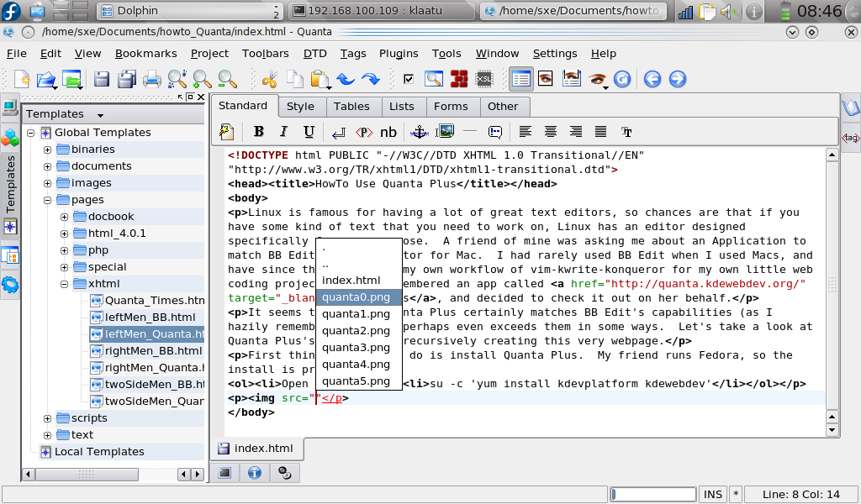This screenshot has height=504, width=861.
Task: Click the Cut scissors icon
Action: pos(270,80)
